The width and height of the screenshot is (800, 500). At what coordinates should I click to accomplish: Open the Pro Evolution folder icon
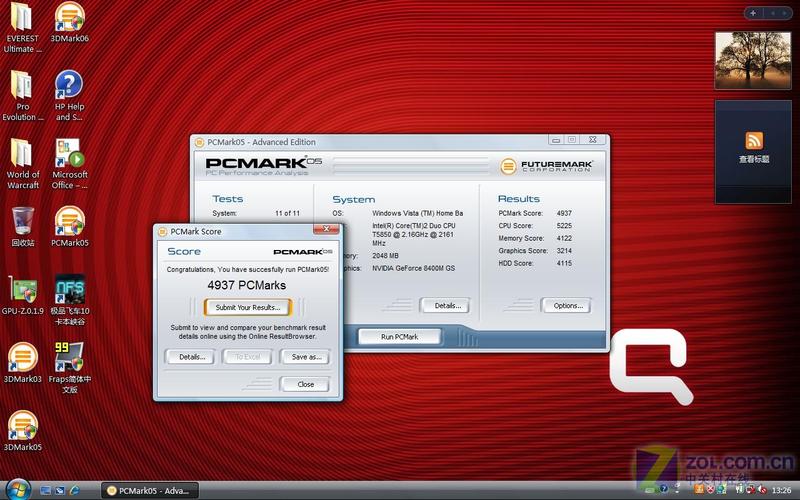pos(21,95)
